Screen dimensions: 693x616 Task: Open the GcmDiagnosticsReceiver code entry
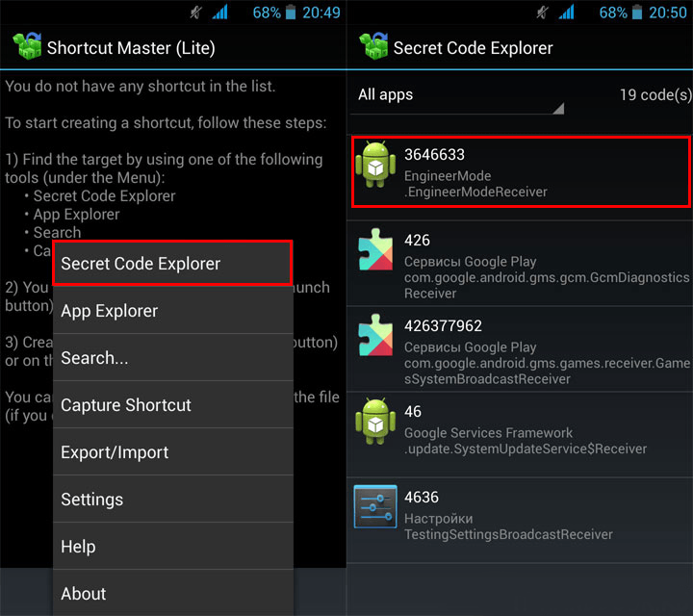point(520,263)
